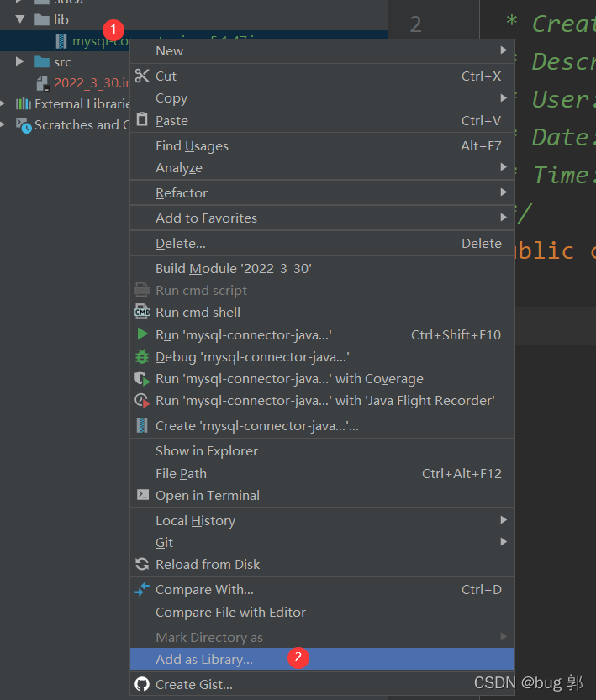Click the Cut scissors icon
The height and width of the screenshot is (700, 596).
(142, 76)
